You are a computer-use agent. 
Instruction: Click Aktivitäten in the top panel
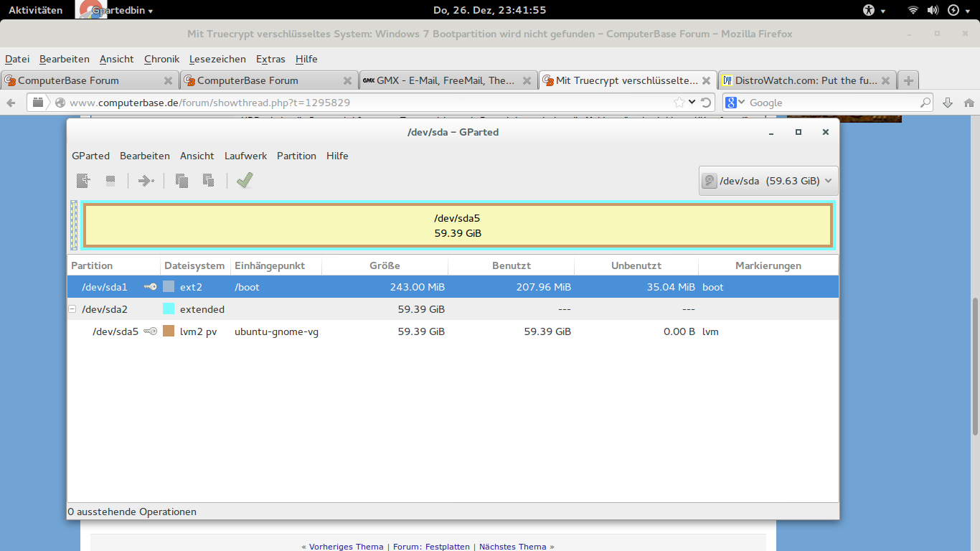coord(35,10)
